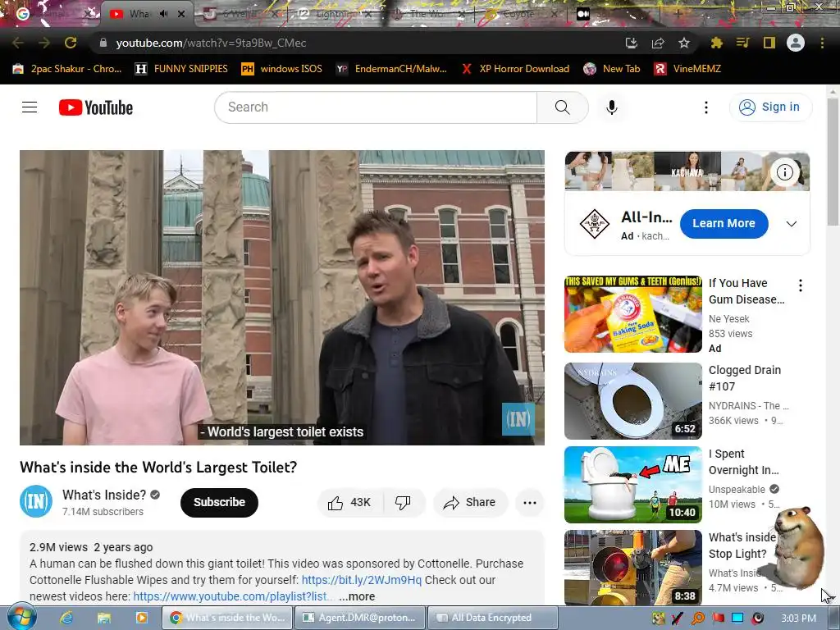Open the Clogged Drain #107 thumbnail
The height and width of the screenshot is (630, 840).
[632, 400]
